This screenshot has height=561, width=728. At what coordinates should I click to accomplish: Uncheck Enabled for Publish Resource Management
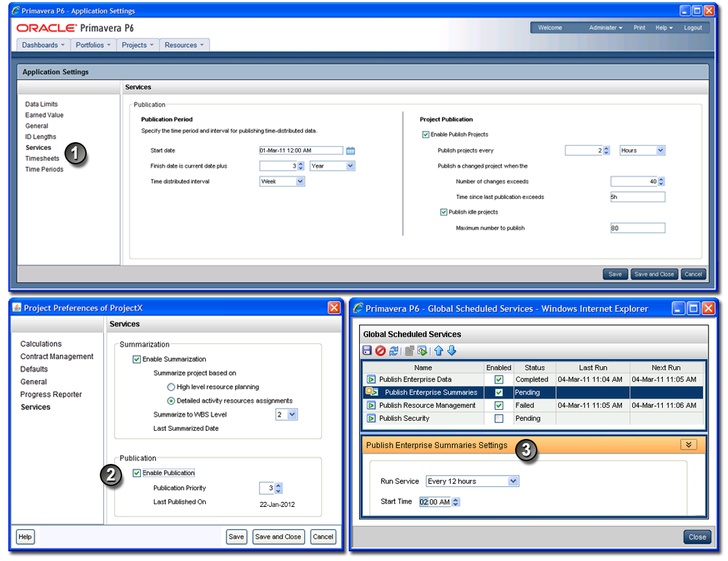click(x=499, y=406)
